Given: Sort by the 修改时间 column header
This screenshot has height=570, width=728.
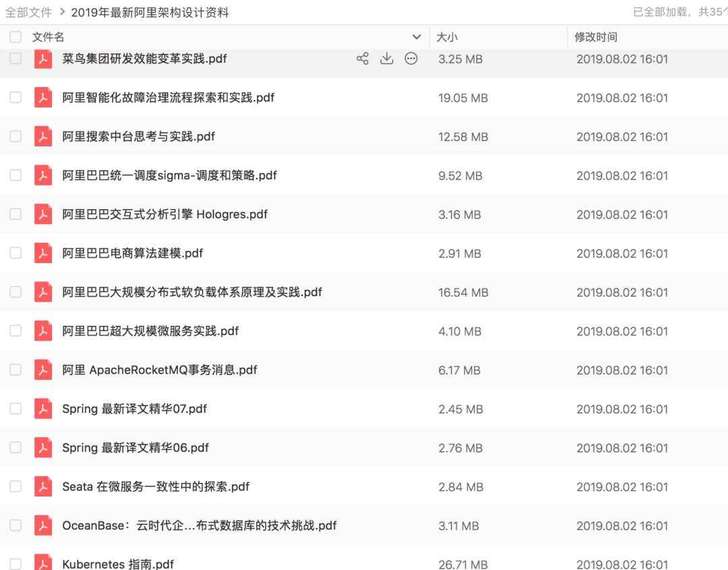Looking at the screenshot, I should tap(596, 37).
